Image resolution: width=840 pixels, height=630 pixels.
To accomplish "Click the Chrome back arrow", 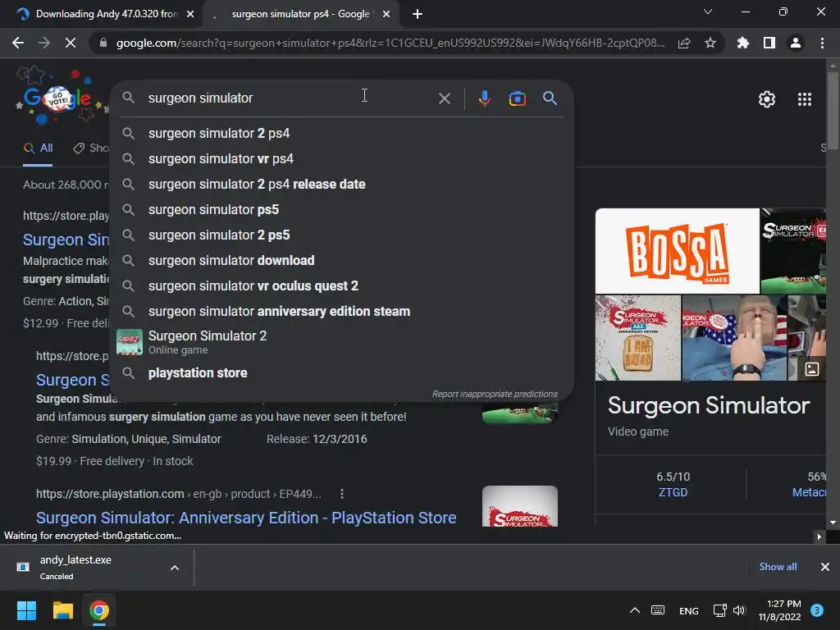I will coord(18,43).
